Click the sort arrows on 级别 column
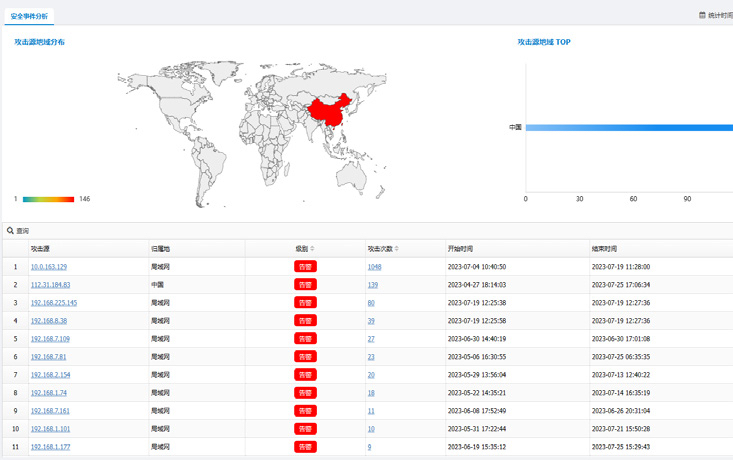 312,249
